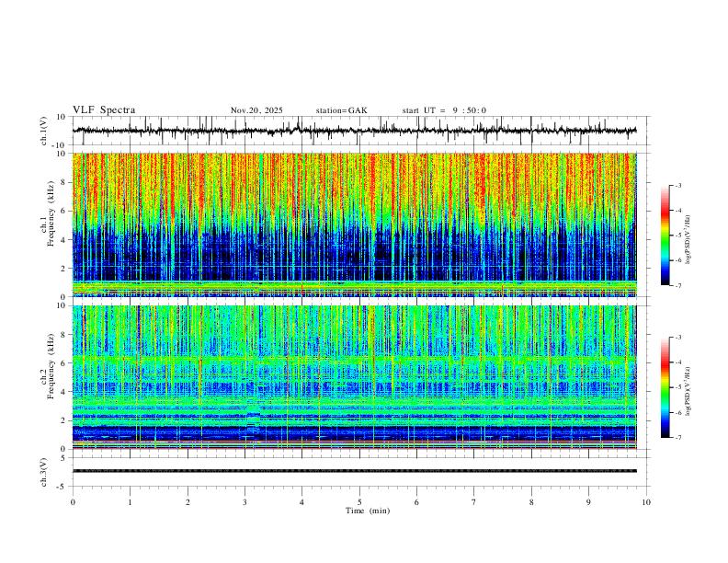This screenshot has height=563, width=728.
Task: Click the ch.2 spectrogram anomaly near minute 3
Action: (x=254, y=419)
